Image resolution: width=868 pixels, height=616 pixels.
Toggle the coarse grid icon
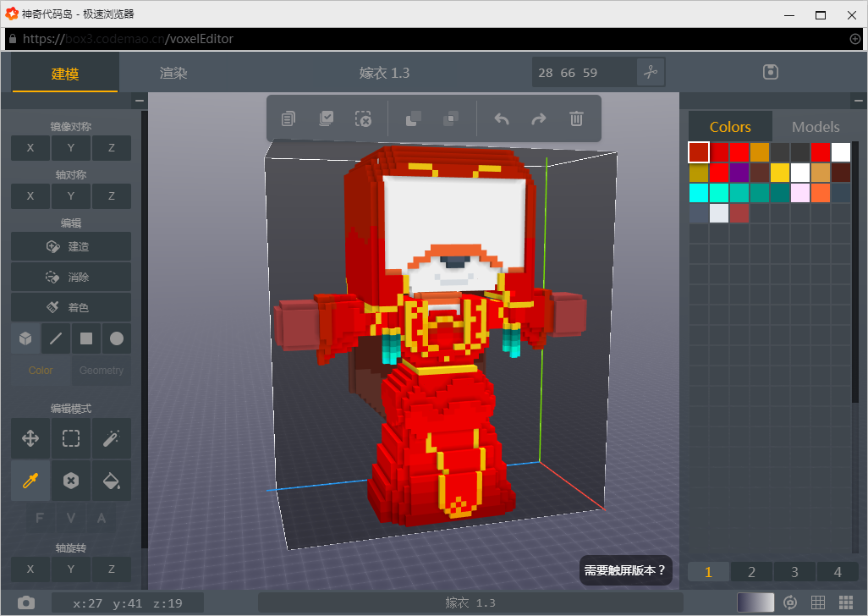click(818, 602)
